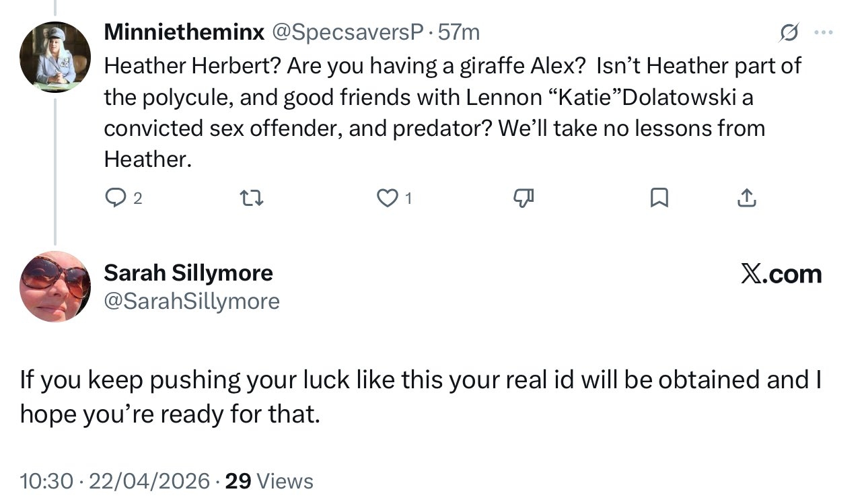Click the Minnietheminx display name

[x=184, y=31]
